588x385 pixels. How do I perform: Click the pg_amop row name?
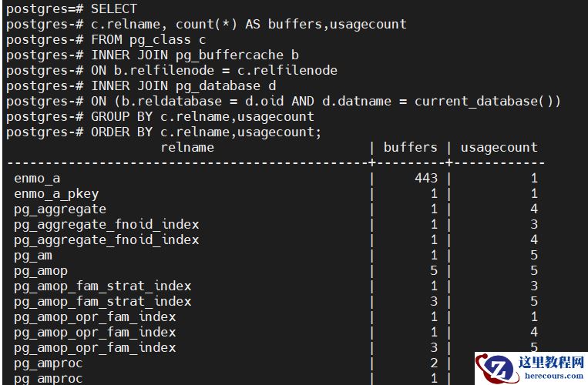[41, 271]
